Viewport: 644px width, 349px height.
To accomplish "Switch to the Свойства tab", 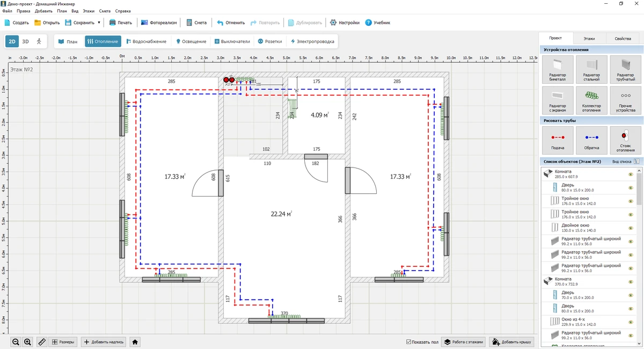I will [x=623, y=39].
